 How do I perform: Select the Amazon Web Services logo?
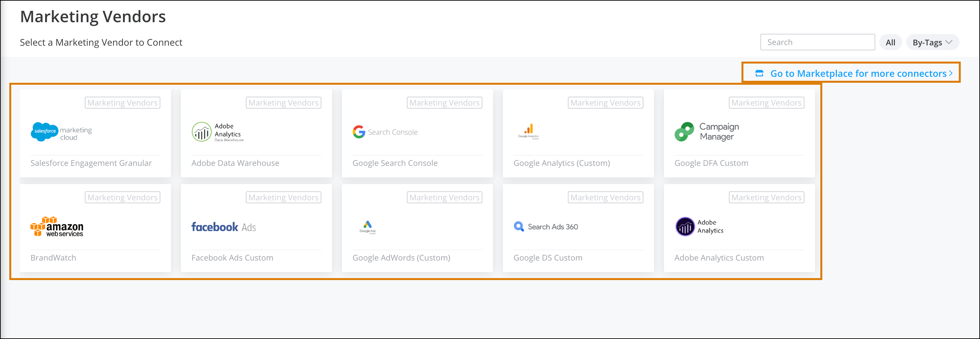coord(57,226)
